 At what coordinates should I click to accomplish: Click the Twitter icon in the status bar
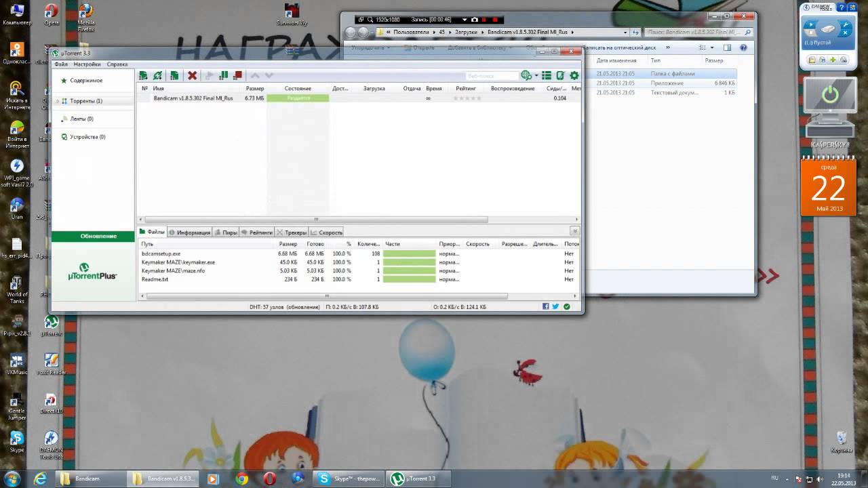[555, 307]
